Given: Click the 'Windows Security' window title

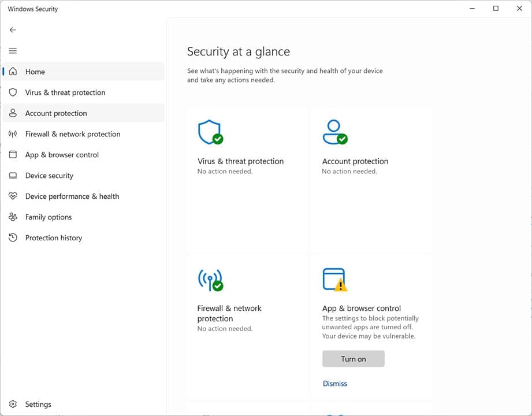Looking at the screenshot, I should 33,9.
